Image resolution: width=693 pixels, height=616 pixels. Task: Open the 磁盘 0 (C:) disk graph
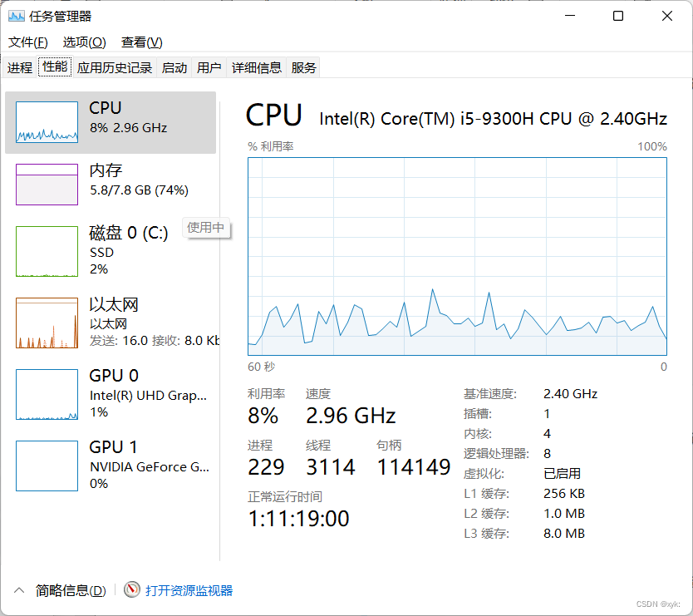click(x=47, y=251)
